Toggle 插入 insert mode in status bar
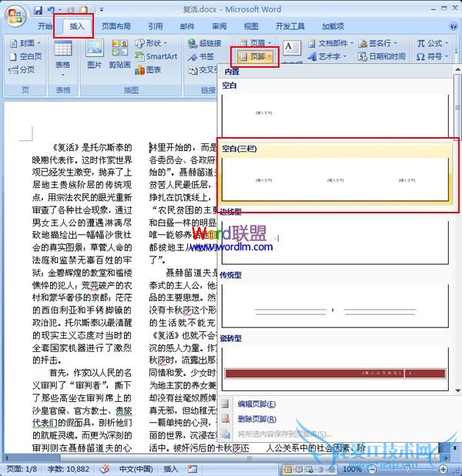This screenshot has height=476, width=462. pos(171,469)
